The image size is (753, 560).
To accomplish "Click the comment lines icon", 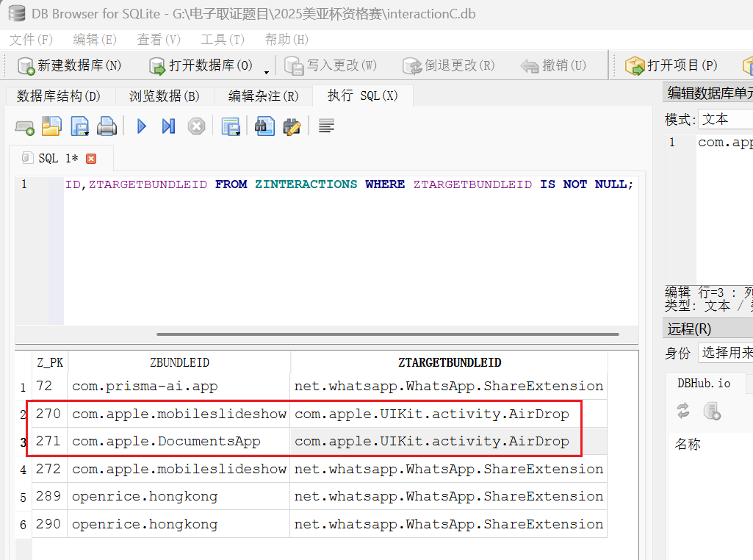I will 326,126.
